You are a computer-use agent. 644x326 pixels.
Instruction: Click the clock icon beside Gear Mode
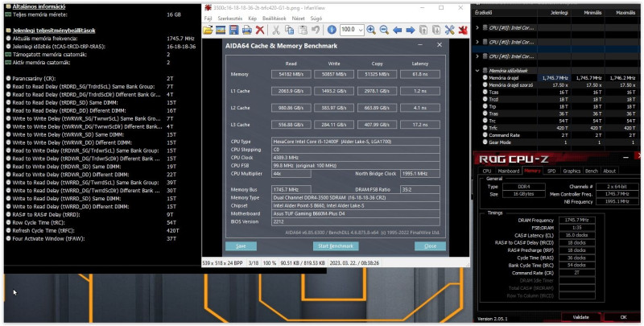485,142
